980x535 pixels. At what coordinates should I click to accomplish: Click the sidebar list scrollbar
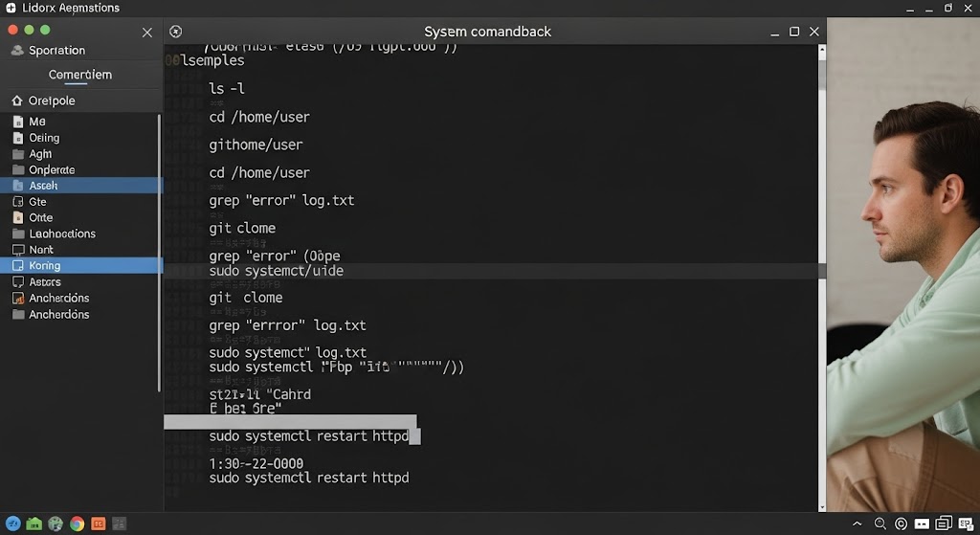coord(160,253)
